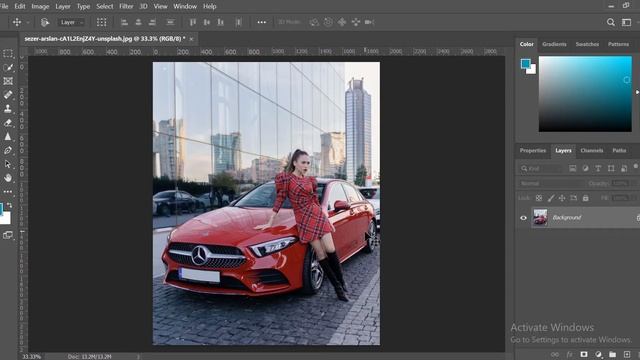Add a layer mask button
The width and height of the screenshot is (640, 360).
[x=584, y=354]
